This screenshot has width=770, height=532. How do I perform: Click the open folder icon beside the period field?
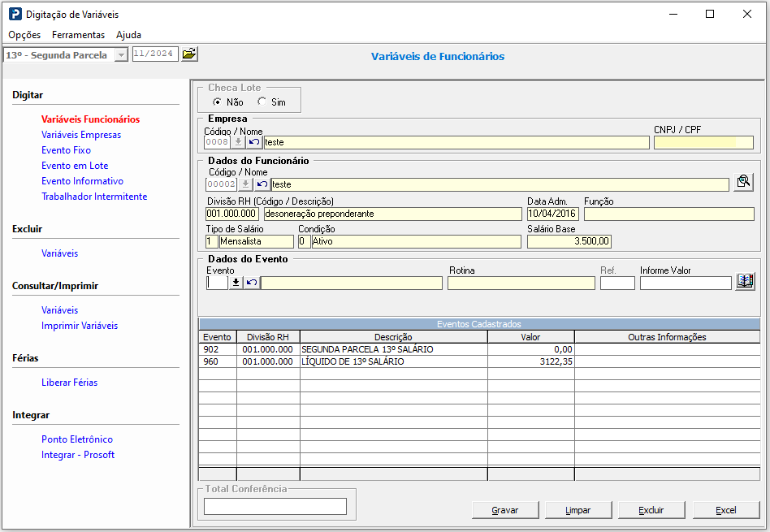click(x=189, y=54)
